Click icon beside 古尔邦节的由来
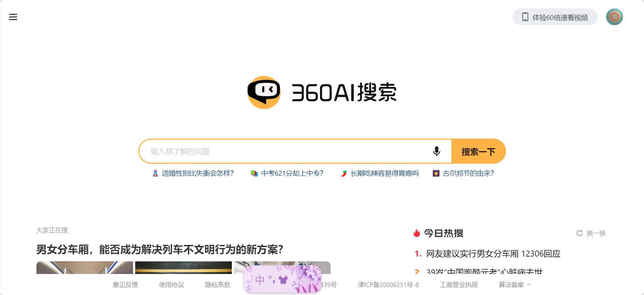Screen dimensions: 644x295 point(436,173)
